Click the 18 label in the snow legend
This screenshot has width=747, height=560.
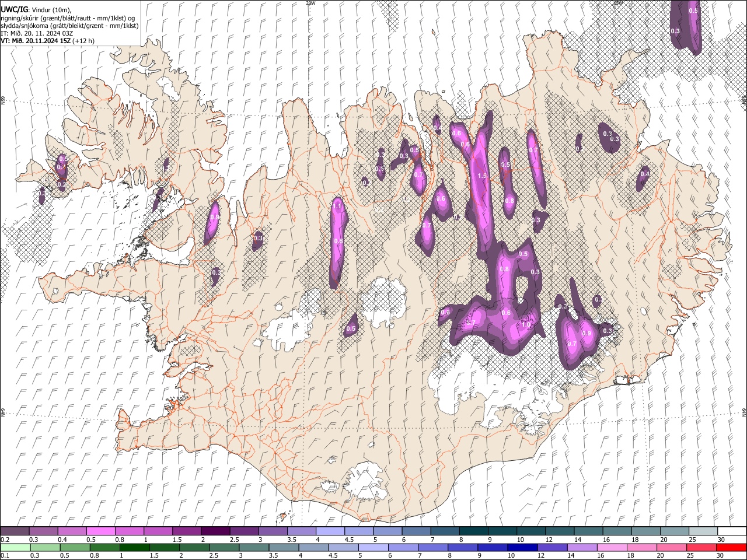click(635, 540)
